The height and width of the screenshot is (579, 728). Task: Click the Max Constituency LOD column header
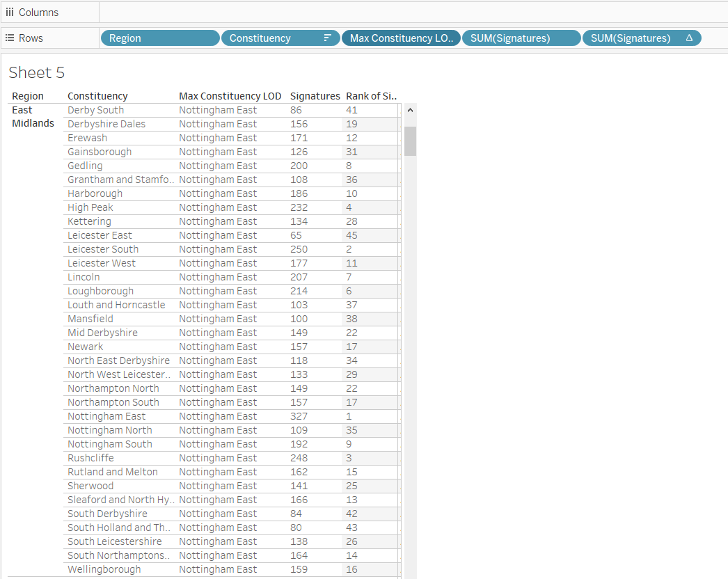[230, 96]
